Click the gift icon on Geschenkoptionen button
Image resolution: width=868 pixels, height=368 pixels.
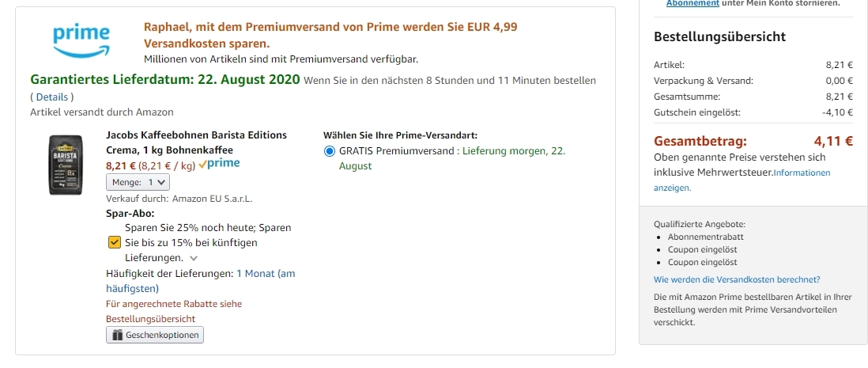tap(117, 336)
